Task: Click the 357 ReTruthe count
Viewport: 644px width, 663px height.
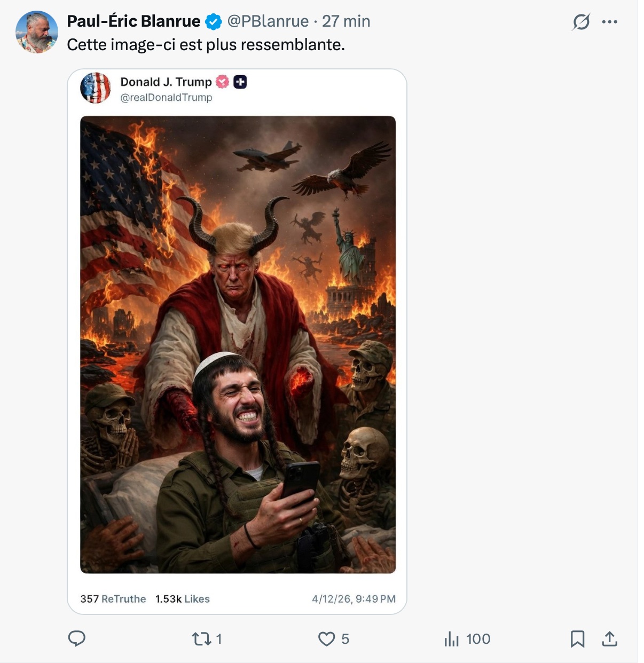Action: (x=113, y=599)
